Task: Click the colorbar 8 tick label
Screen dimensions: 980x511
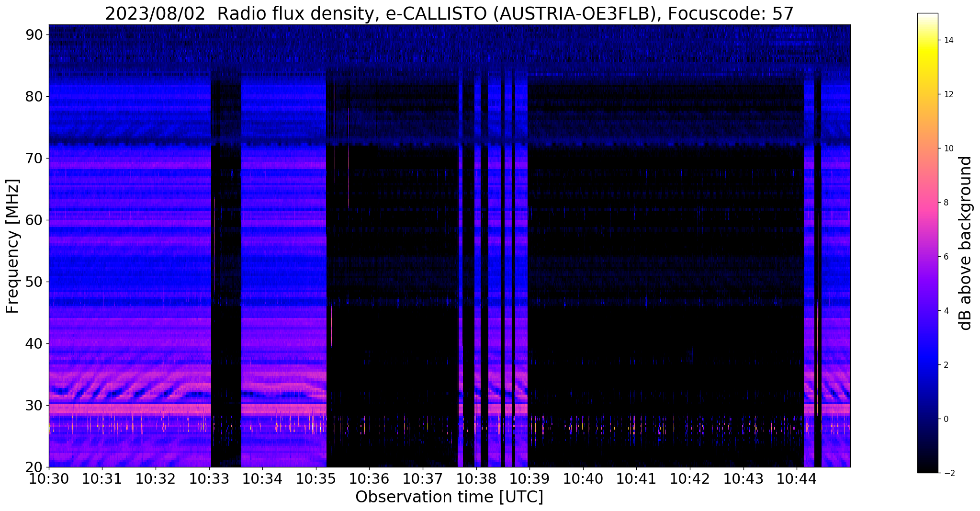Action: 945,203
